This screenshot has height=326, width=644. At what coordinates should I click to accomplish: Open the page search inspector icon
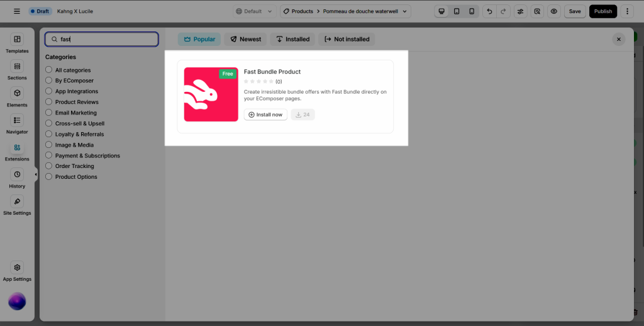(537, 11)
